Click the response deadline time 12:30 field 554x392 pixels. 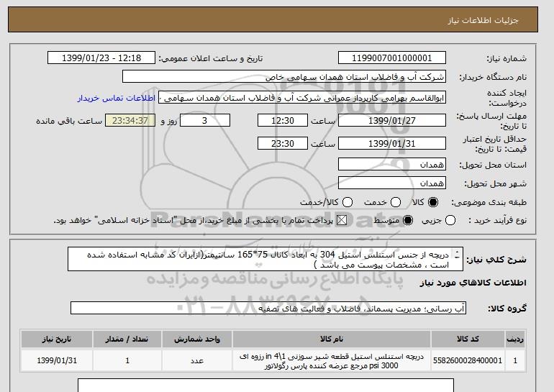click(x=283, y=120)
